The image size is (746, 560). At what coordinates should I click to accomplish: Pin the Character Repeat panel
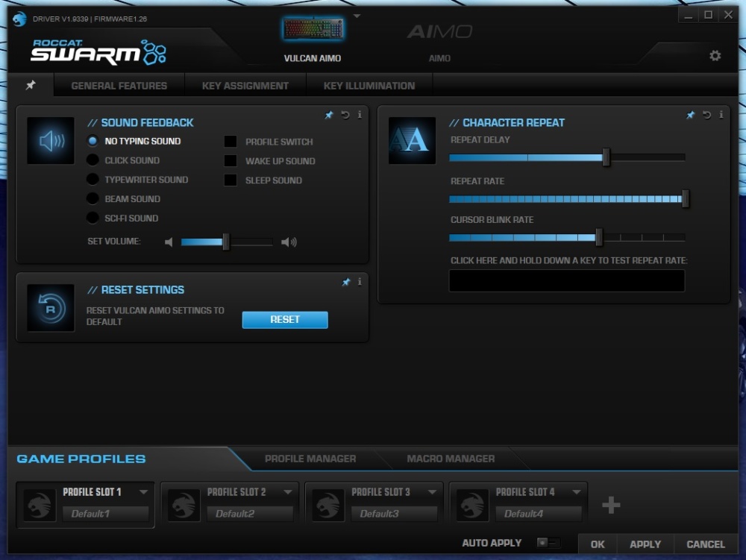click(x=690, y=115)
